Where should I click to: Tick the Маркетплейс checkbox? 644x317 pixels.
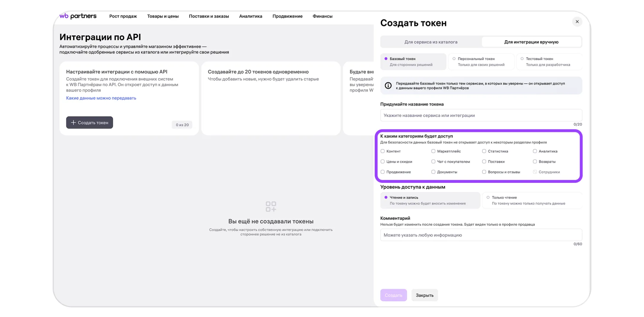pyautogui.click(x=433, y=151)
